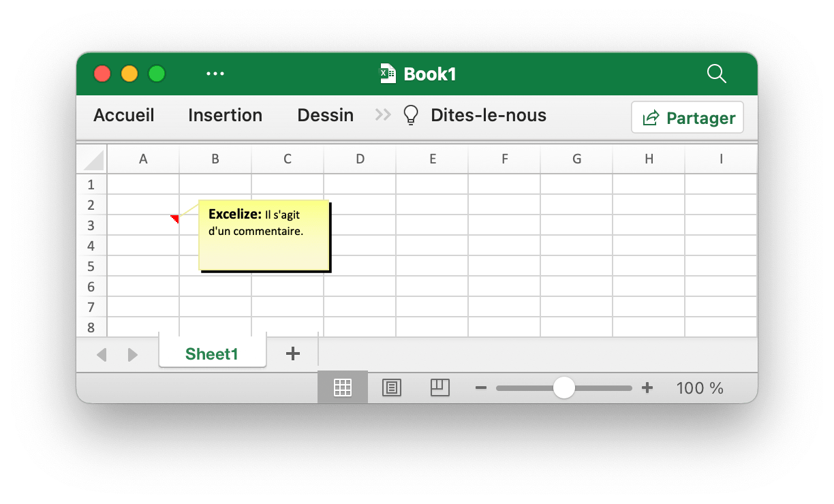Expand hidden ribbon tabs chevron

[383, 115]
